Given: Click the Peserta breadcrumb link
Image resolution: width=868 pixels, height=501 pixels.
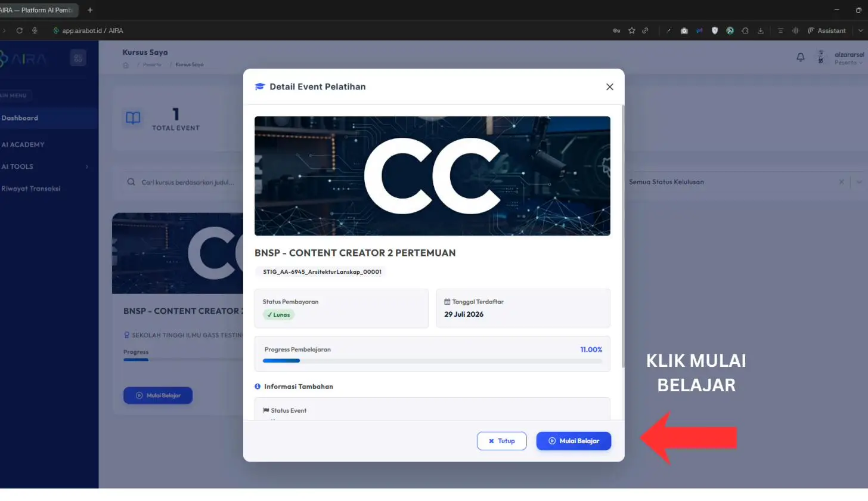Looking at the screenshot, I should [152, 64].
